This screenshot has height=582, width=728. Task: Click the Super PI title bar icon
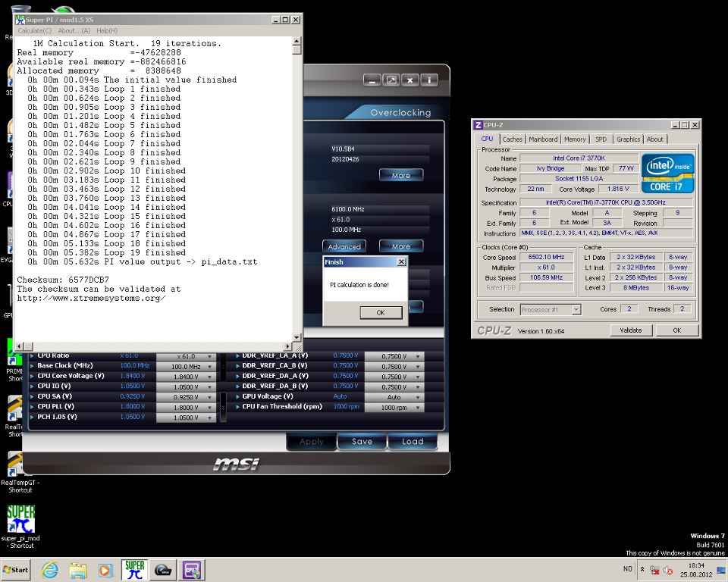point(20,20)
